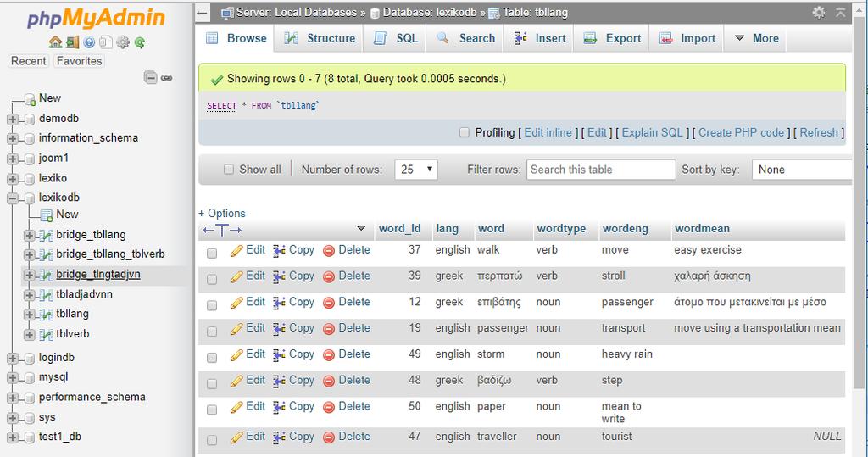
Task: Click the tblang table icon in tree
Action: 46,315
